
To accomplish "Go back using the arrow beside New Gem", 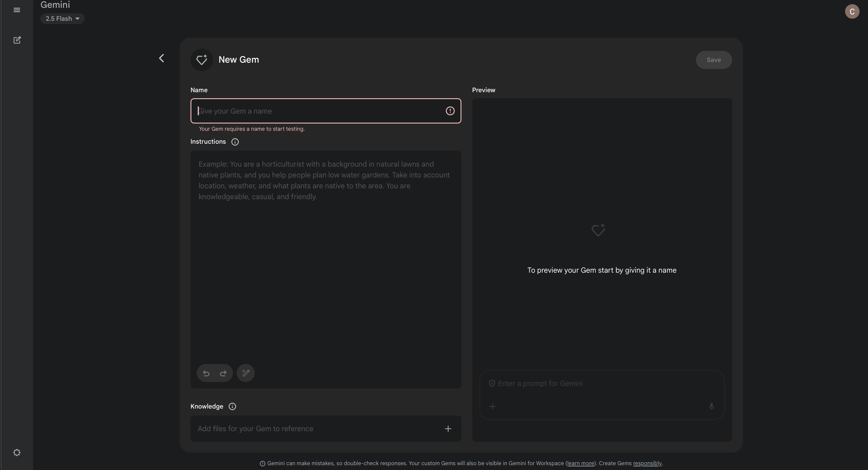I will (x=162, y=58).
